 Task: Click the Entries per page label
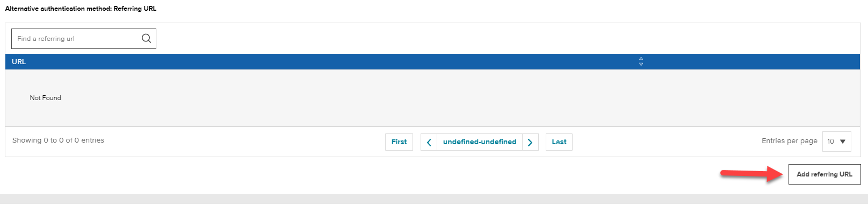790,141
